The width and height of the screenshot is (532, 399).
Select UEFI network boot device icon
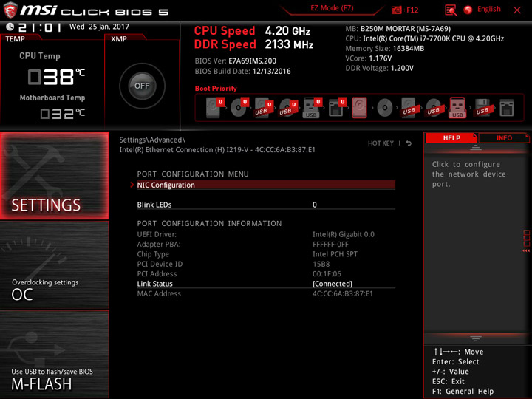337,108
